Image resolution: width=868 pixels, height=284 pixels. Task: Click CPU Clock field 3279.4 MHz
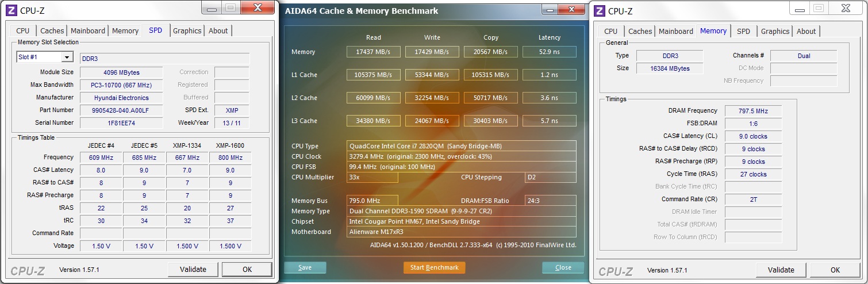pos(462,156)
